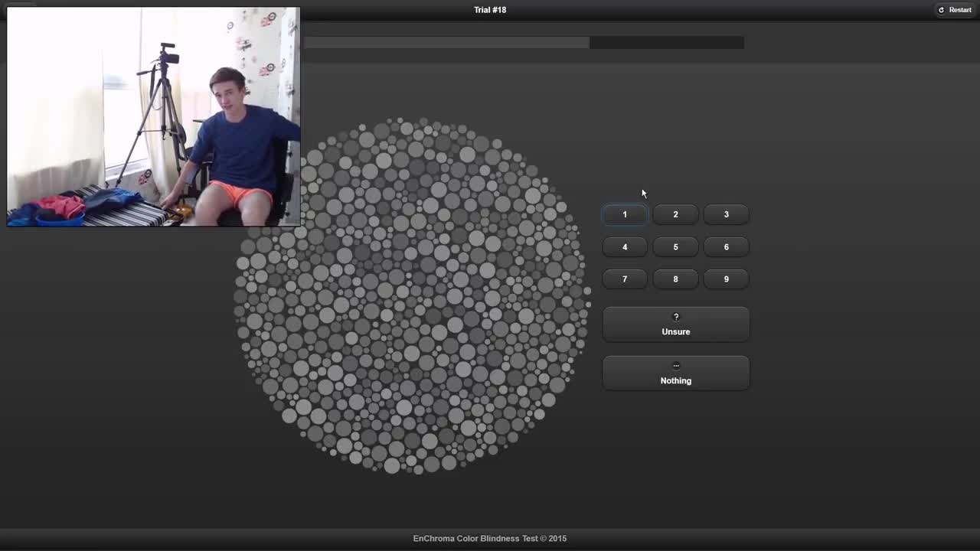Select answer number 7
980x551 pixels.
pyautogui.click(x=625, y=279)
